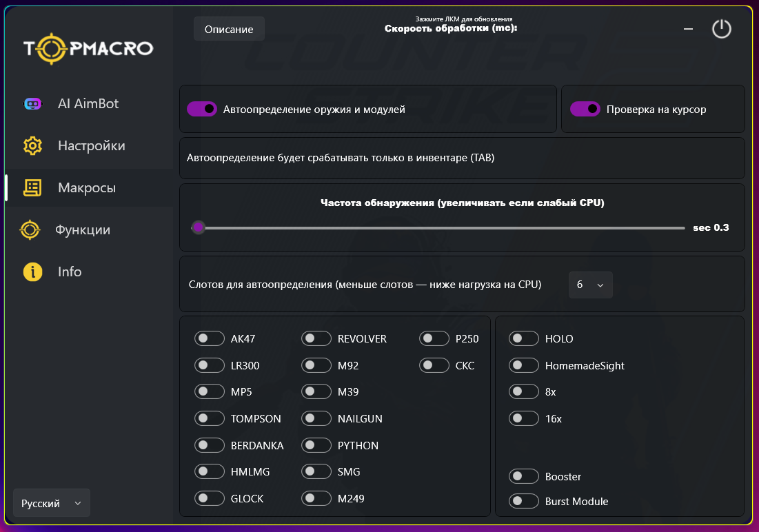This screenshot has width=759, height=532.
Task: Click the Автоопределение inventory (TAB) info text
Action: coord(341,158)
